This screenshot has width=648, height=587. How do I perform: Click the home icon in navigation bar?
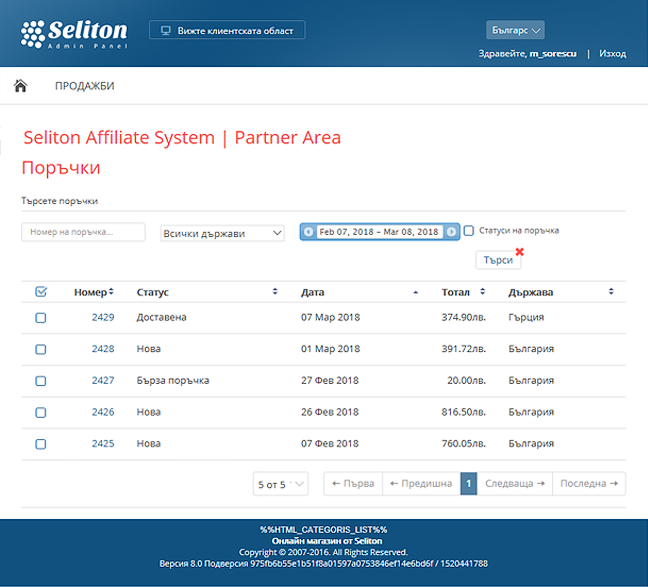[x=20, y=86]
